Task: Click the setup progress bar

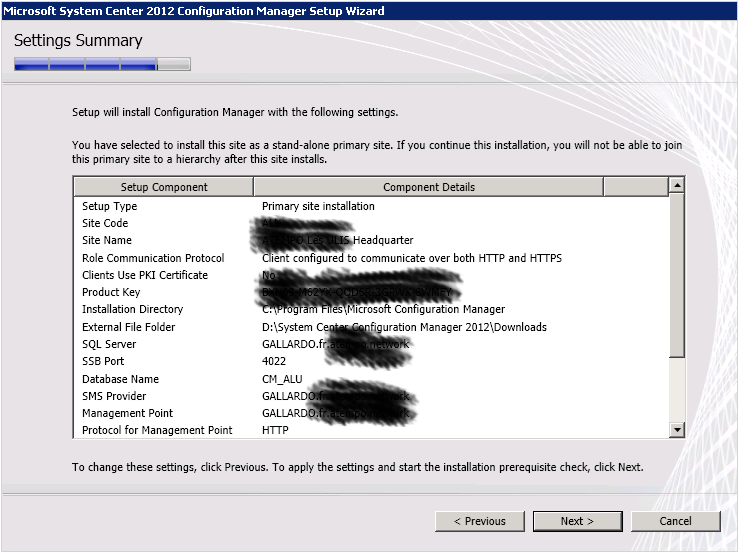Action: pos(102,64)
